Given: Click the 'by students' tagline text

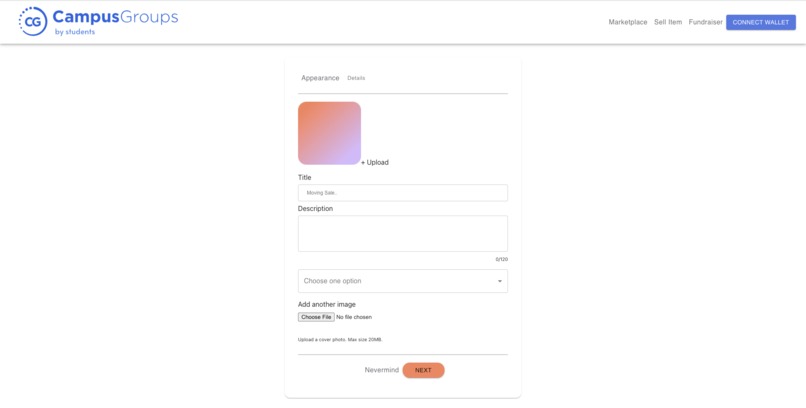Looking at the screenshot, I should pos(75,32).
